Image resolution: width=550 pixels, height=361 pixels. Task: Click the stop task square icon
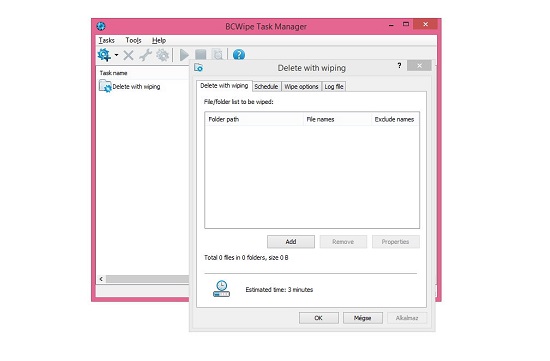(x=201, y=55)
